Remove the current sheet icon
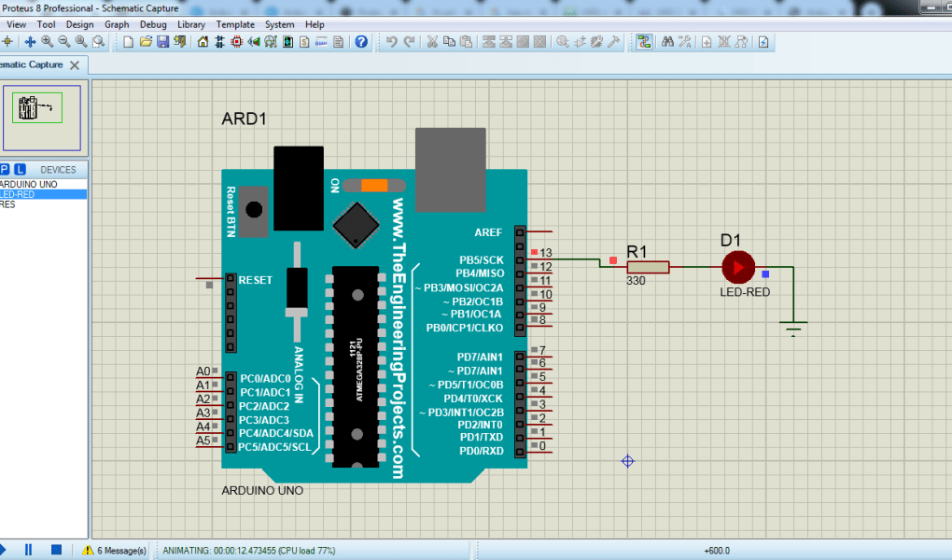Viewport: 952px width, 560px height. pyautogui.click(x=723, y=42)
